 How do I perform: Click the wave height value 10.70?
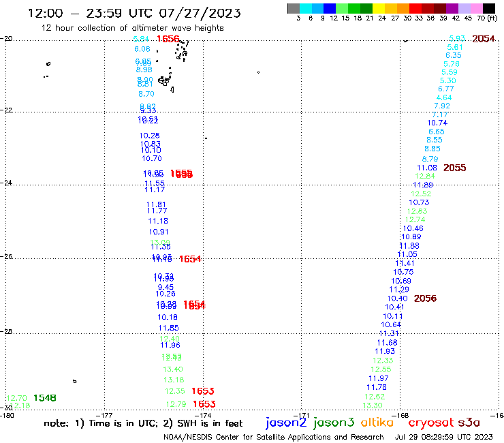click(x=152, y=158)
